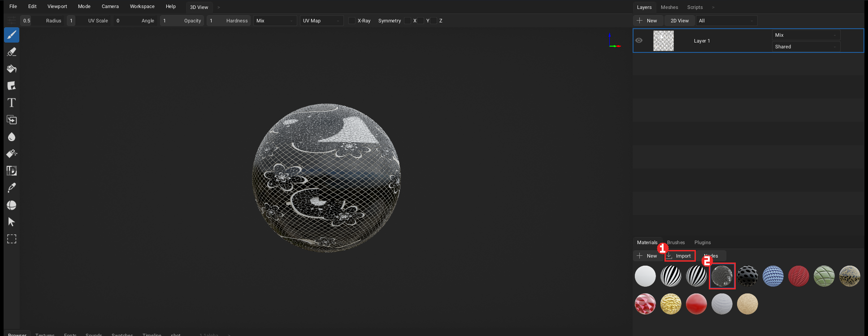Click the Opacity slider field
868x336 pixels.
(x=182, y=21)
